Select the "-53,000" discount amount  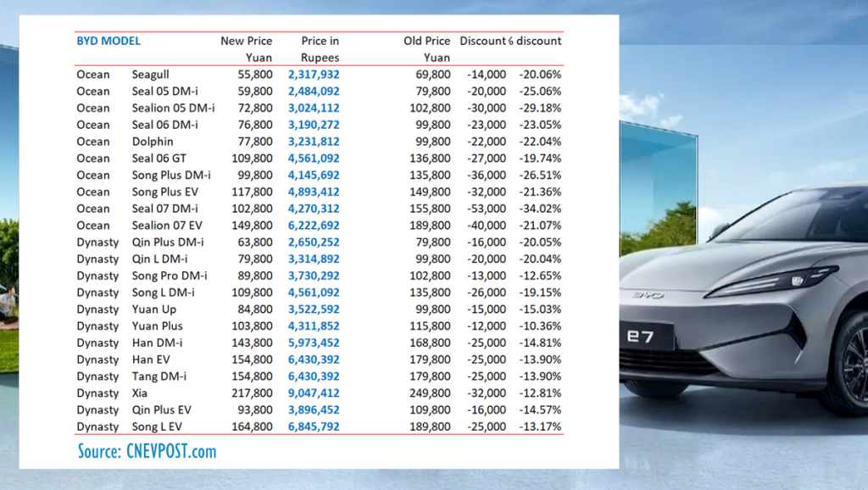[x=487, y=209]
